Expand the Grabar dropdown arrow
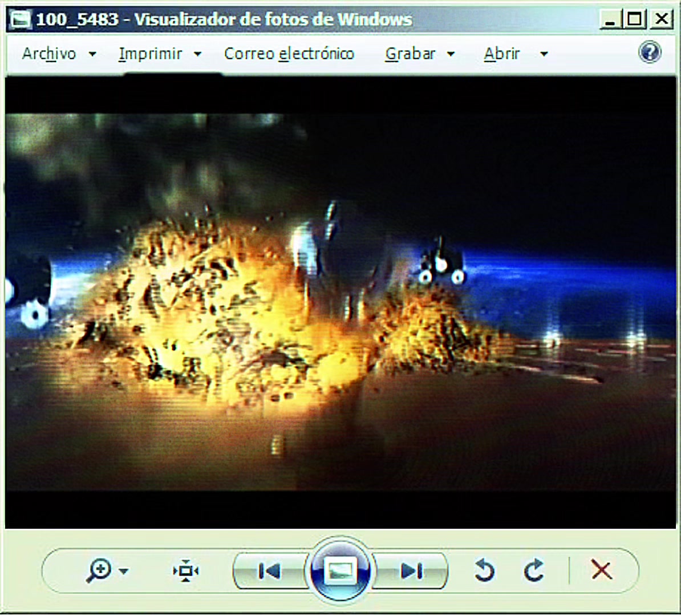 click(x=451, y=54)
